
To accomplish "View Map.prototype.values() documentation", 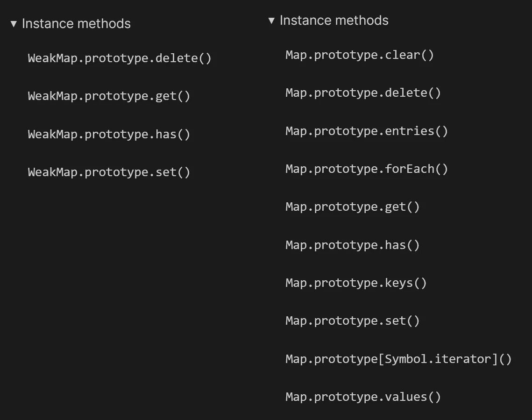I will [363, 397].
